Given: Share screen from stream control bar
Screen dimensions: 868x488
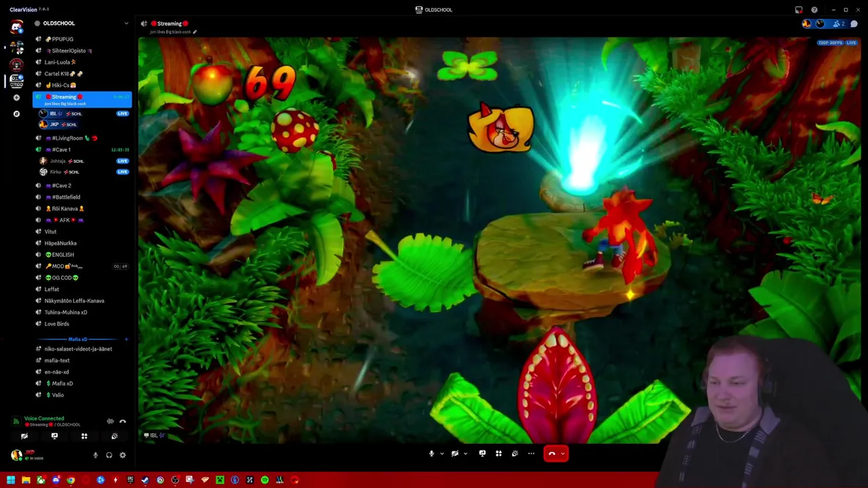Looking at the screenshot, I should coord(482,453).
